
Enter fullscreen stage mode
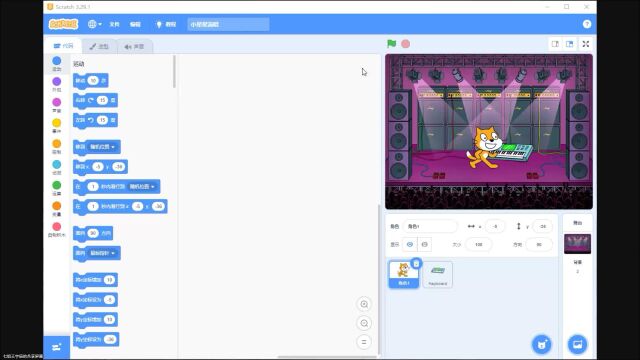(x=586, y=44)
